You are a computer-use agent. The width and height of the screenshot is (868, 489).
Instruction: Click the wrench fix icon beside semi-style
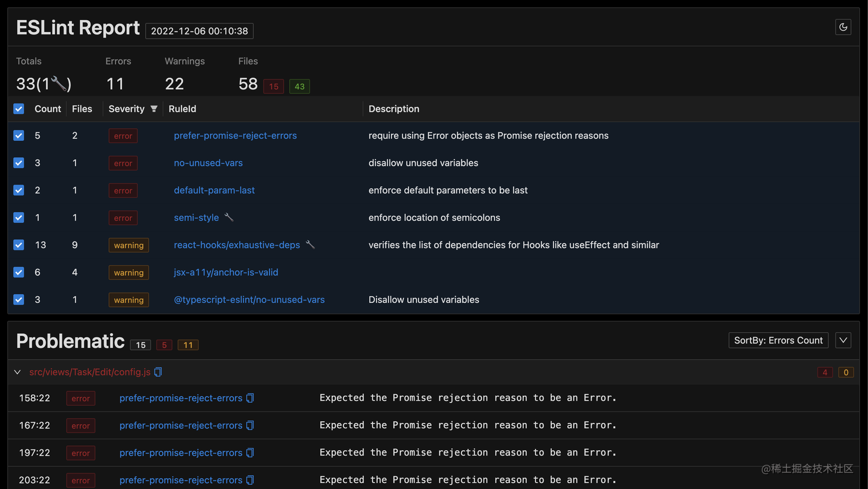click(x=229, y=216)
